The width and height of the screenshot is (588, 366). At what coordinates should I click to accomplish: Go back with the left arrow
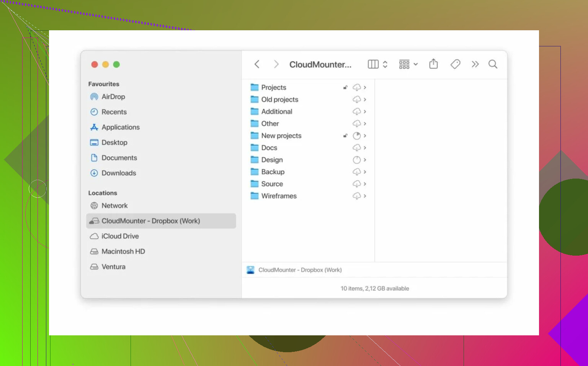(257, 64)
